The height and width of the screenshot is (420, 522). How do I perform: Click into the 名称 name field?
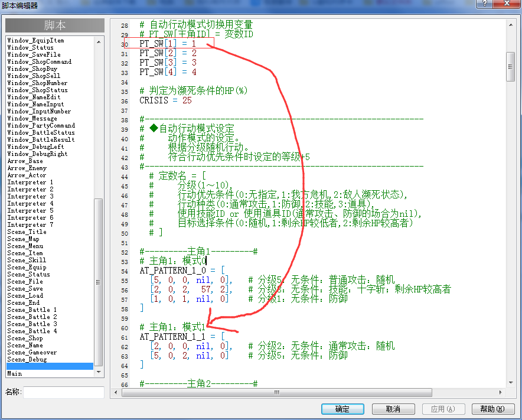(x=64, y=392)
